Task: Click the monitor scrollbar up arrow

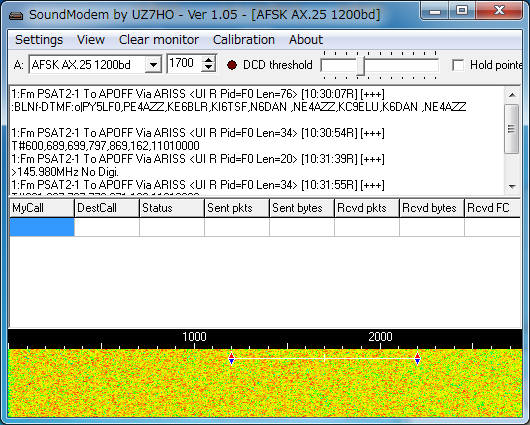Action: (x=512, y=95)
